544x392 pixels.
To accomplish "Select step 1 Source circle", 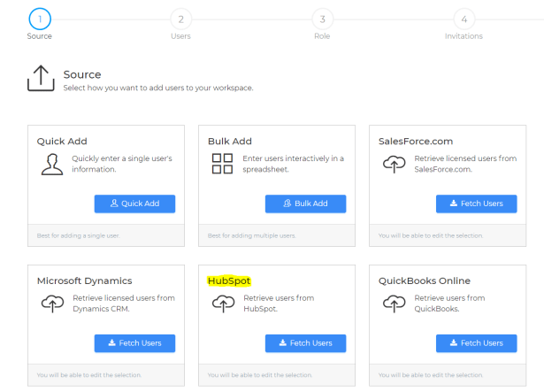I will pyautogui.click(x=40, y=18).
